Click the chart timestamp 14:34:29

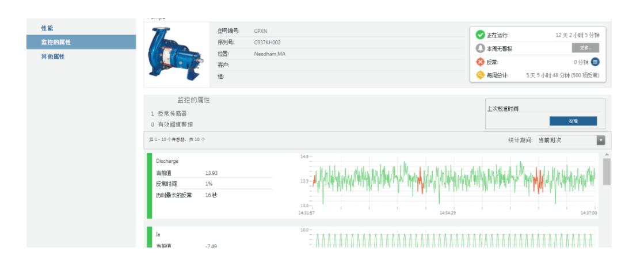tap(447, 213)
